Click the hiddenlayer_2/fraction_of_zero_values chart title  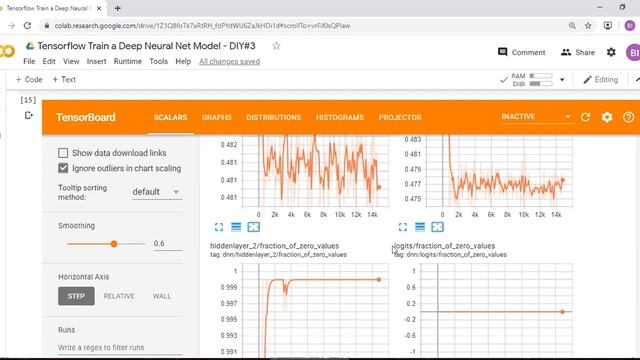[274, 246]
